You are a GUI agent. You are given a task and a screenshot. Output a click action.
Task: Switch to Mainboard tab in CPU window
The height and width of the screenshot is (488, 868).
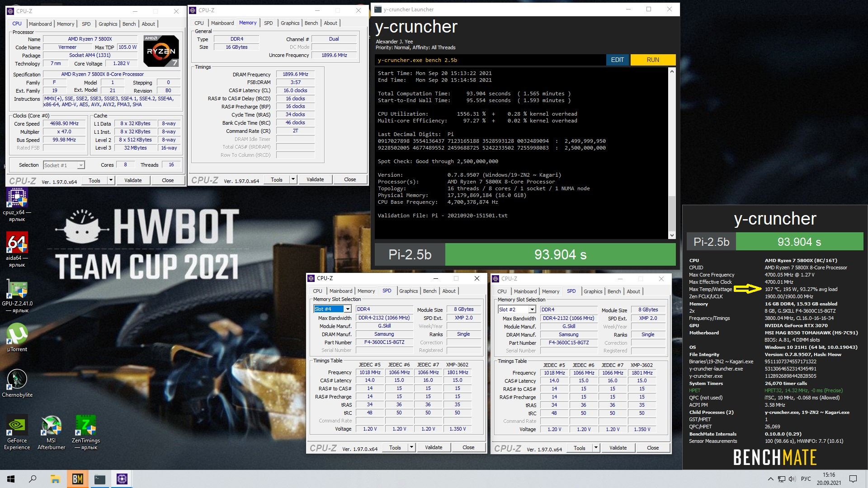(x=40, y=24)
